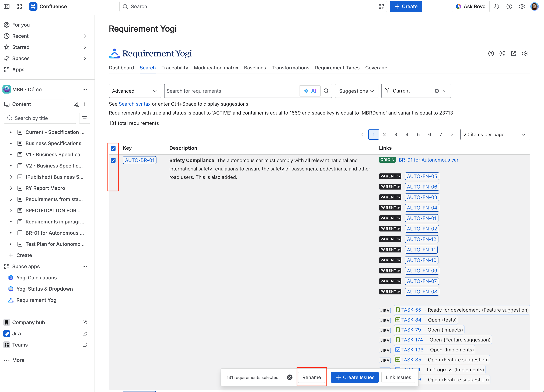This screenshot has height=392, width=544.
Task: Expand the Spaces menu chevron
Action: [x=85, y=58]
